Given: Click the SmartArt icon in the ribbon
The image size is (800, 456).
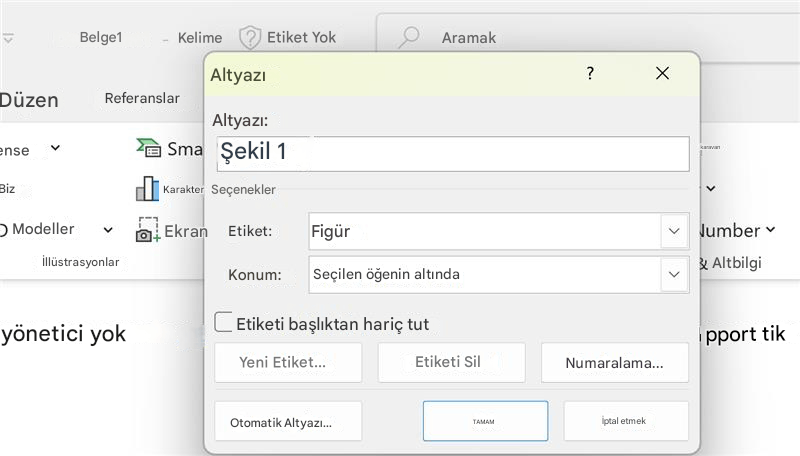Looking at the screenshot, I should pos(149,148).
